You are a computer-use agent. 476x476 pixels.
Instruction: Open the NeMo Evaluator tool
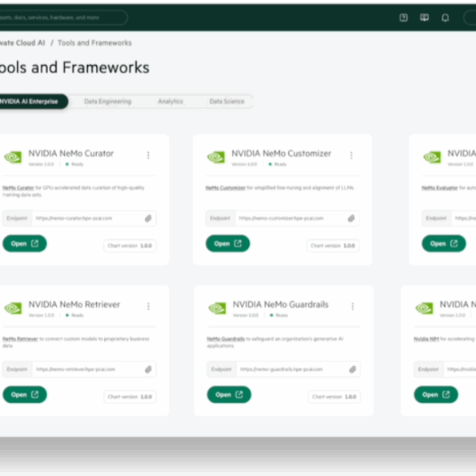(443, 243)
